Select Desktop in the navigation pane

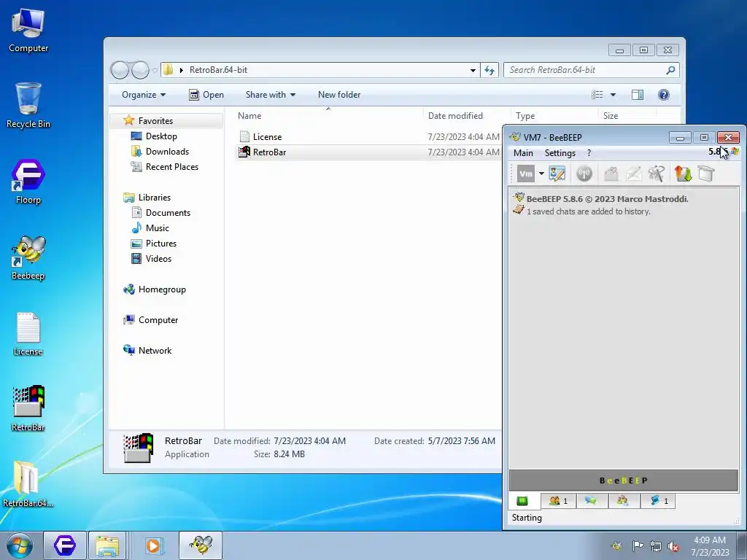[161, 136]
